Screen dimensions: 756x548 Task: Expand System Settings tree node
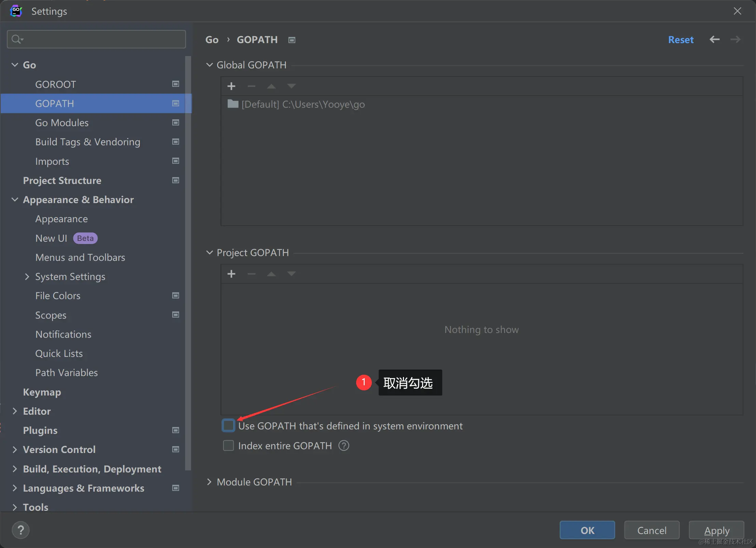[x=27, y=277]
